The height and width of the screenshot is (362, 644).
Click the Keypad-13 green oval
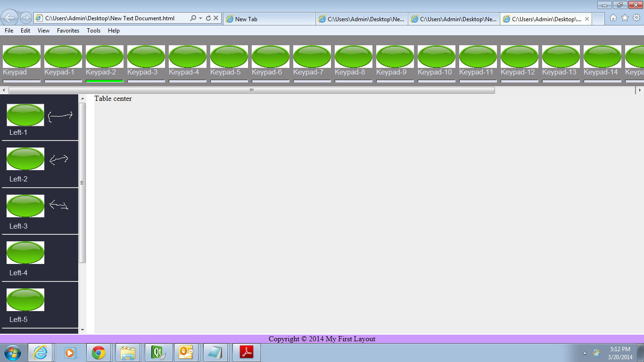(x=561, y=57)
